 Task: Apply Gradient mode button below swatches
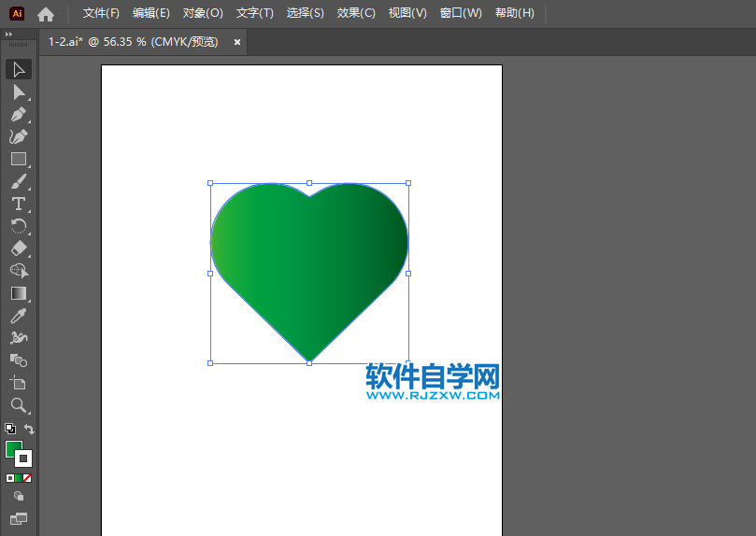(19, 478)
